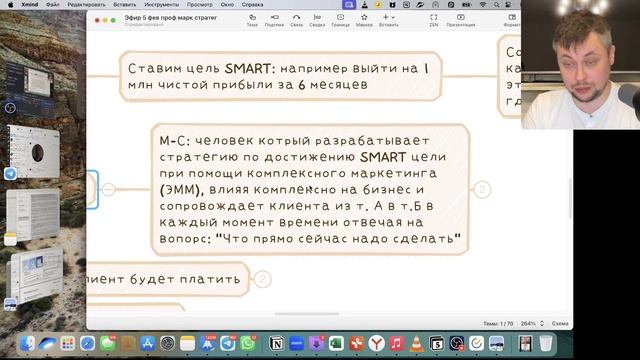Open Zoom from the Dock
The width and height of the screenshot is (640, 360).
[296, 343]
